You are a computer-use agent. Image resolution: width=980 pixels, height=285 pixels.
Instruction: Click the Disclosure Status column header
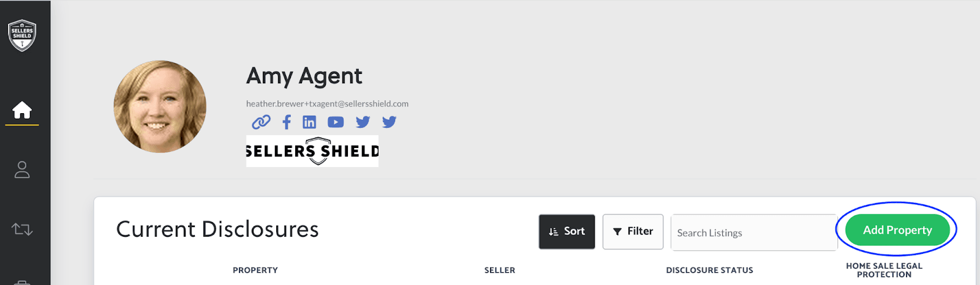710,270
